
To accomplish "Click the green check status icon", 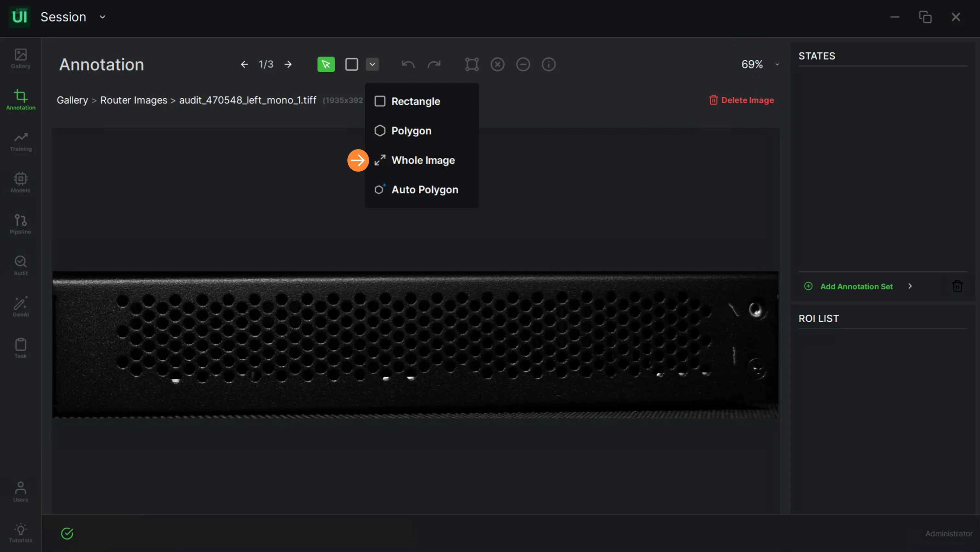I will (x=67, y=533).
